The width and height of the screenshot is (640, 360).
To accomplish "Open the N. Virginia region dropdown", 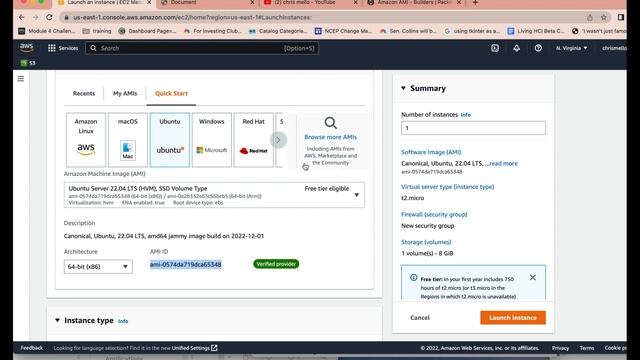I will tap(571, 48).
